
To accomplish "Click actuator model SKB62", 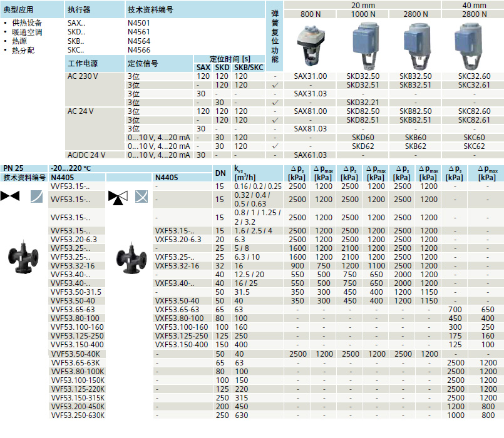I will tap(416, 146).
